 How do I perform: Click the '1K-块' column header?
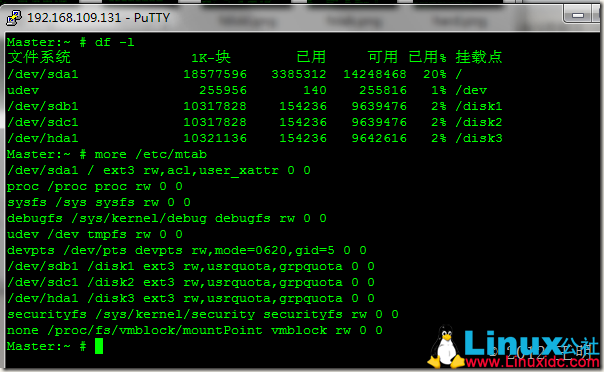click(211, 58)
